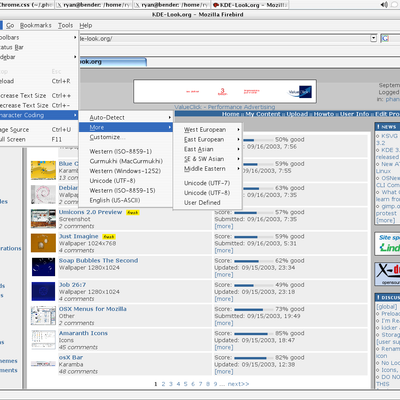The width and height of the screenshot is (400, 400).
Task: Click the volume speaker tray icon
Action: [384, 5]
